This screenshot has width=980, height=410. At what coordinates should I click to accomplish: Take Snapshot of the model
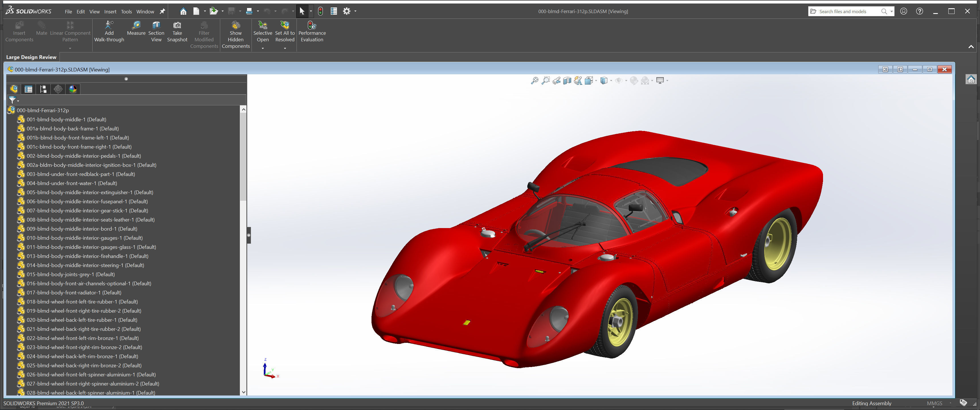pyautogui.click(x=177, y=32)
